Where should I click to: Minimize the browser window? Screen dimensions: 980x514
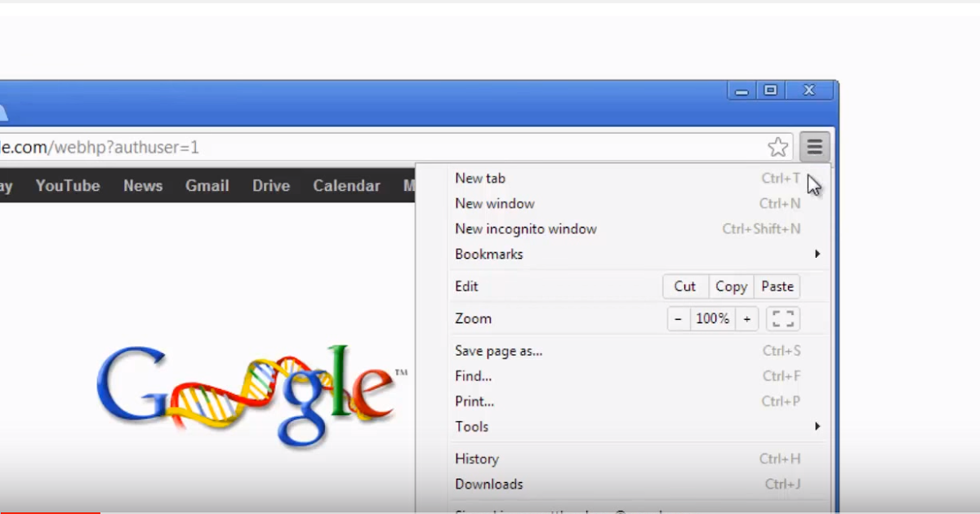coord(740,90)
